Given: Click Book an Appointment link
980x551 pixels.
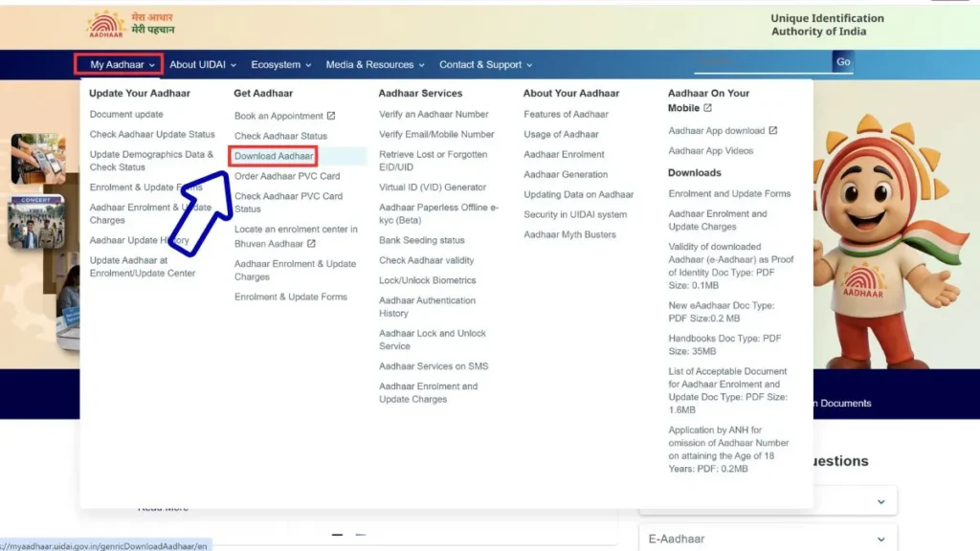Looking at the screenshot, I should click(278, 116).
